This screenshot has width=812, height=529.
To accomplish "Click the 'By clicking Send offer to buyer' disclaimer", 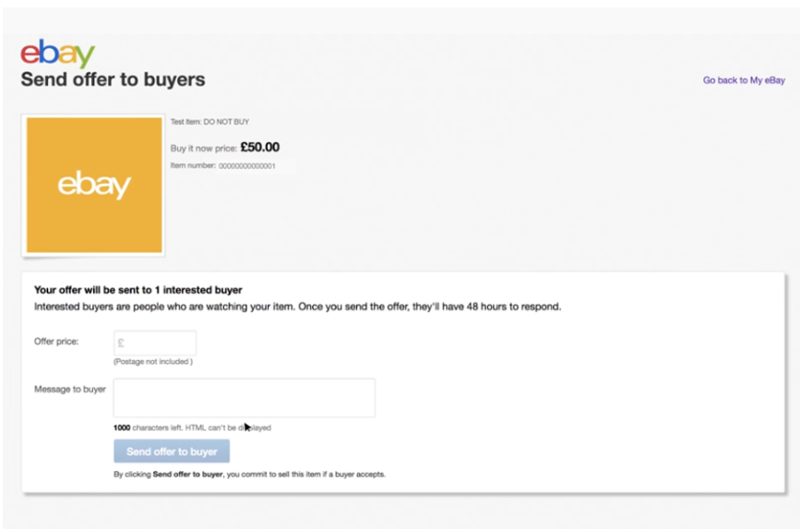I will click(250, 475).
